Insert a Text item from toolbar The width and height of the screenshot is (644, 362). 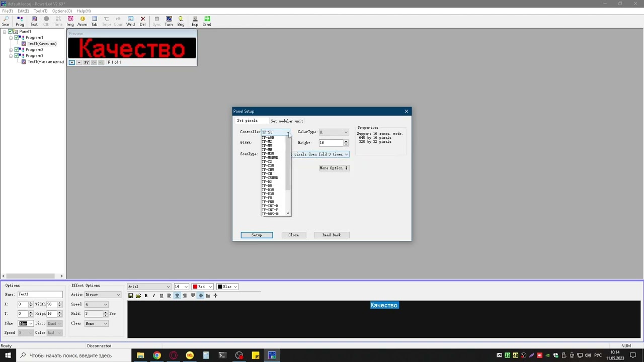[34, 21]
